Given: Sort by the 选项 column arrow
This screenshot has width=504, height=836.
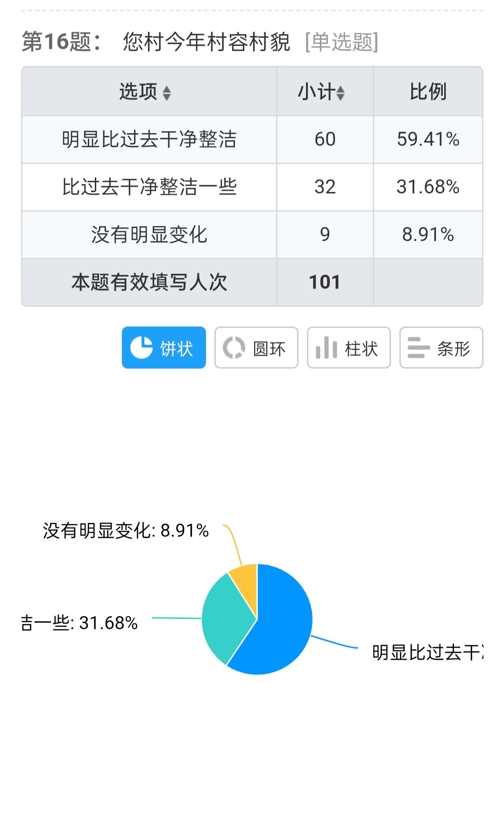Looking at the screenshot, I should tap(167, 93).
